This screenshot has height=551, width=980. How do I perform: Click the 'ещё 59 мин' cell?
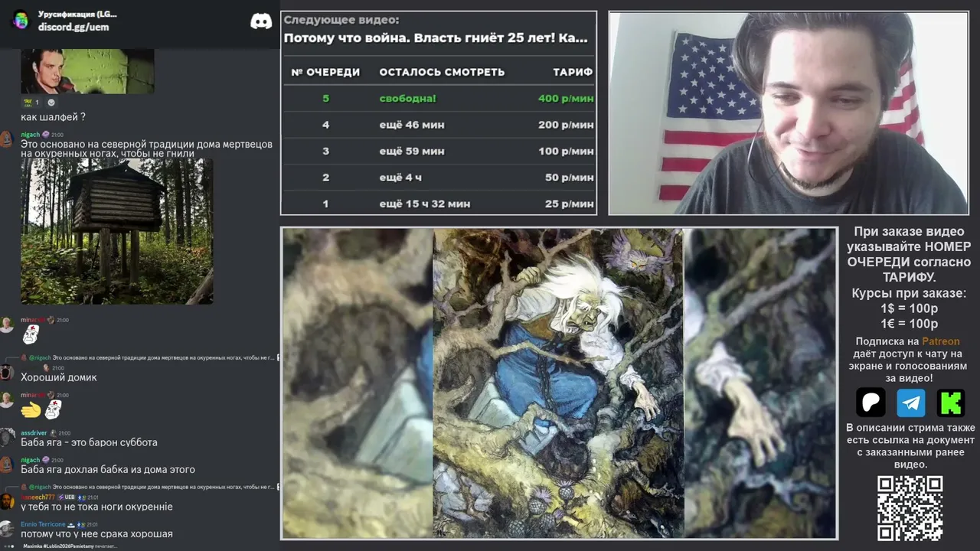[x=412, y=152]
